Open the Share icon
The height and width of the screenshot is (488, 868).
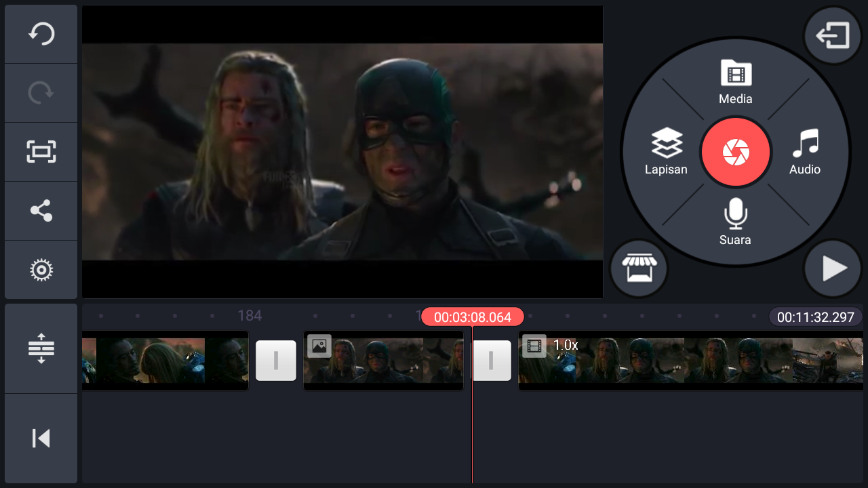[x=41, y=211]
